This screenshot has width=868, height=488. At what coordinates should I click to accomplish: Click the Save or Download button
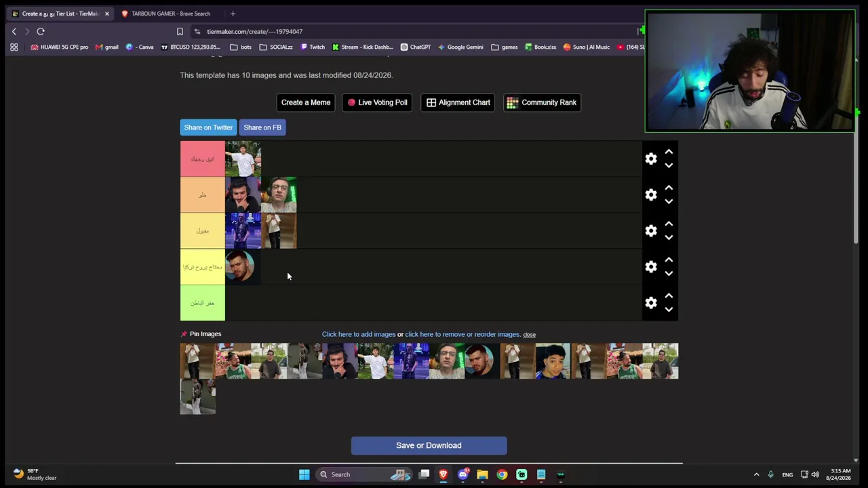click(429, 445)
